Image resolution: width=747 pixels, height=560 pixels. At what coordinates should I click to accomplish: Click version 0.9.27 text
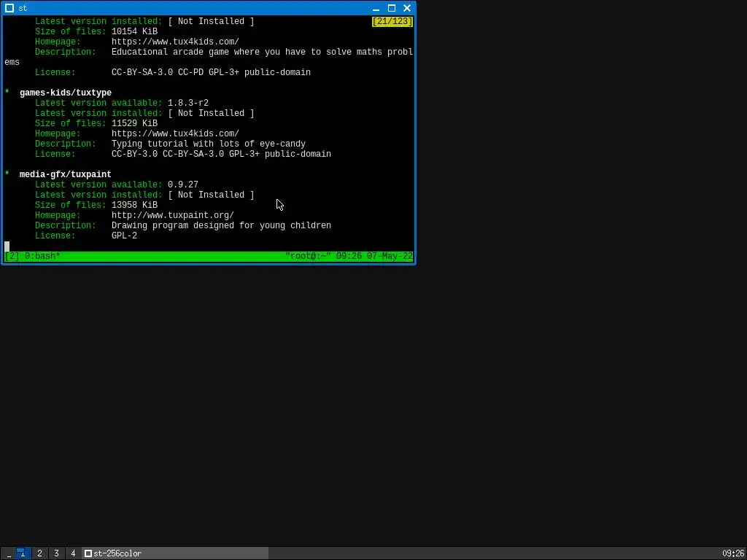(x=183, y=184)
